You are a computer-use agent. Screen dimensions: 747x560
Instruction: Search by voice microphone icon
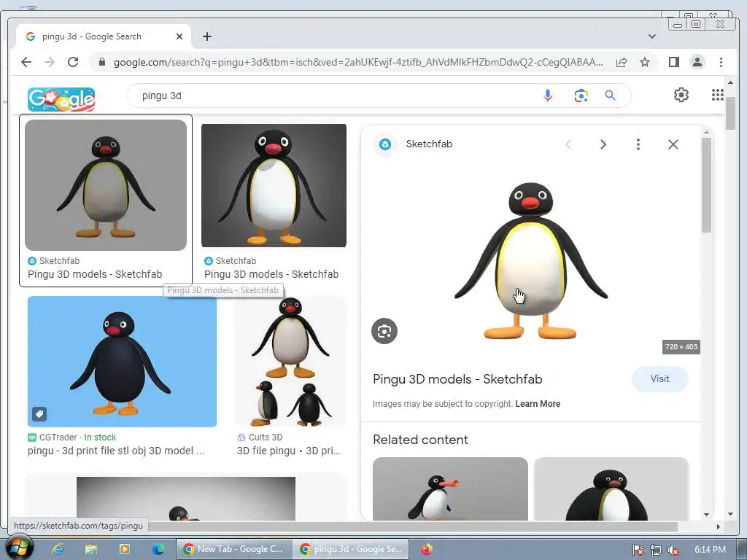pos(548,96)
